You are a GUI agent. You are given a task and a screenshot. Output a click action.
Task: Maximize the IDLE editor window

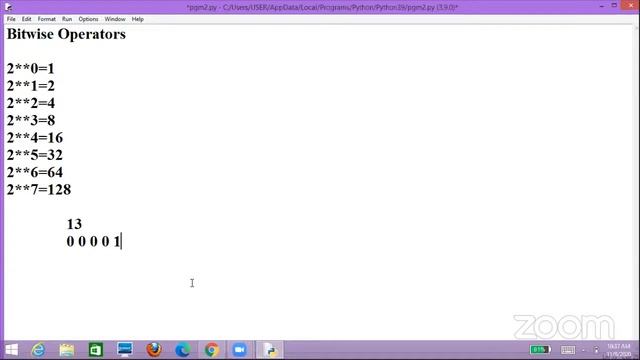(x=614, y=5)
